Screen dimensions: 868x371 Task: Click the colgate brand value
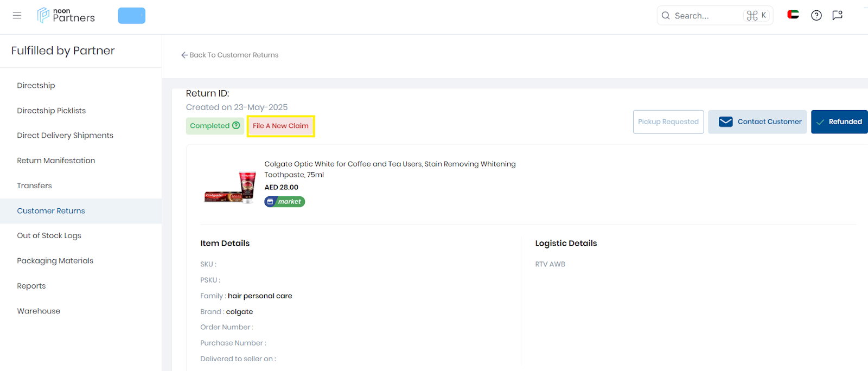(x=239, y=312)
